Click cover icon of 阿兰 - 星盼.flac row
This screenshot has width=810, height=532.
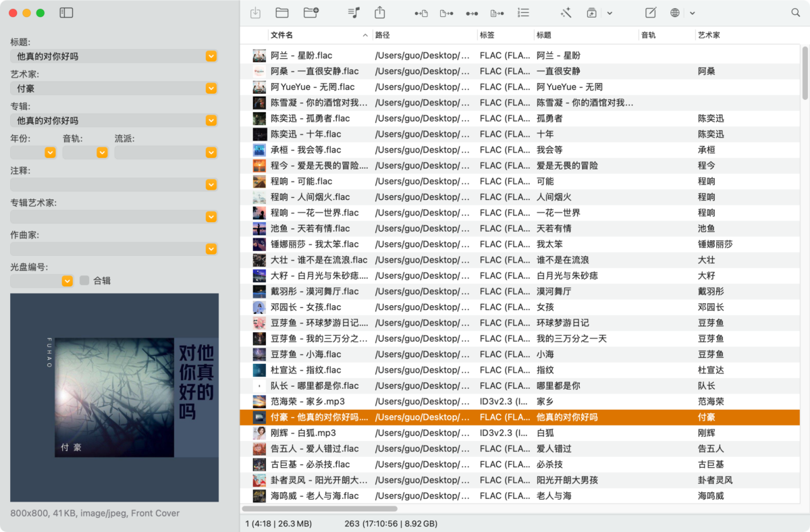click(259, 55)
